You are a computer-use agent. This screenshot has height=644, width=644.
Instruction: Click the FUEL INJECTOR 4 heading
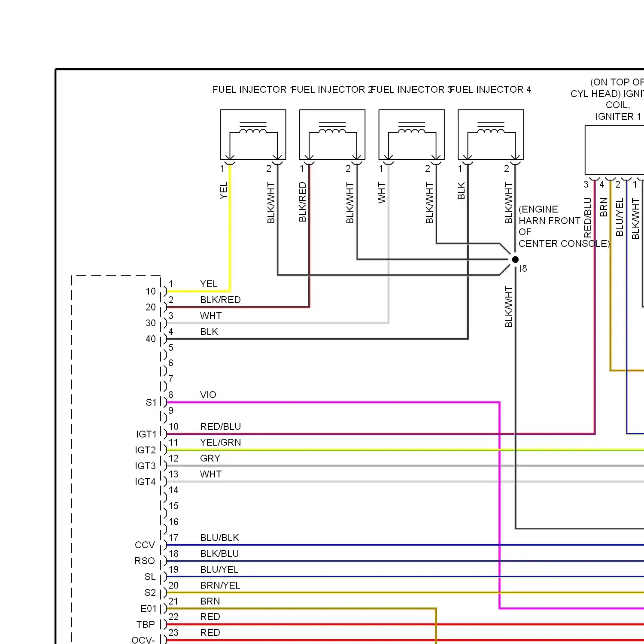(x=491, y=89)
